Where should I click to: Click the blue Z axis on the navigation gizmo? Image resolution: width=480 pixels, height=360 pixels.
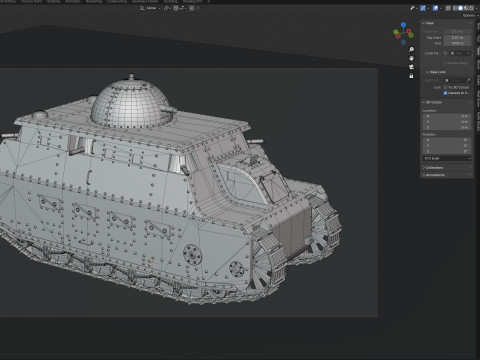tap(403, 25)
